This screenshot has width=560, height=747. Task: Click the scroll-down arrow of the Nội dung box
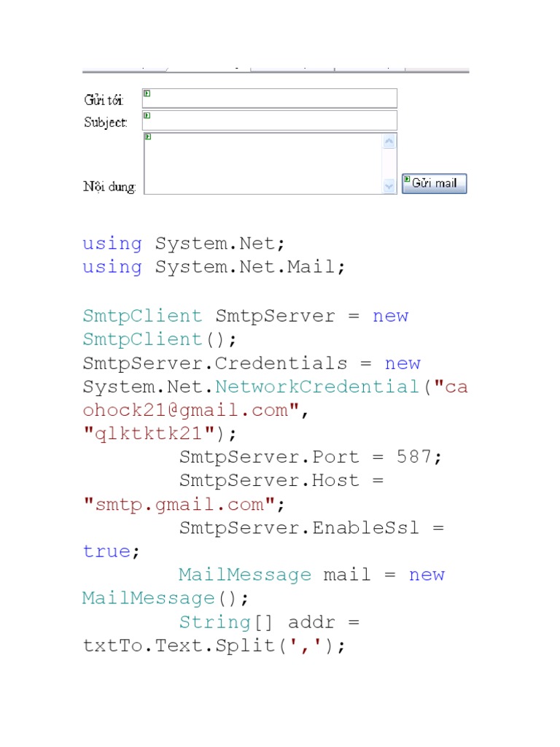(x=389, y=186)
